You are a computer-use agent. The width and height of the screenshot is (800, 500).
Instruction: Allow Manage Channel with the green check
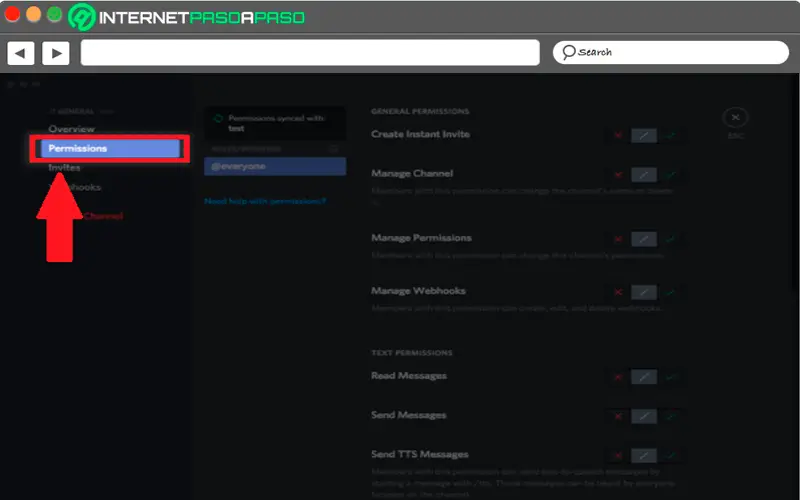pyautogui.click(x=670, y=174)
